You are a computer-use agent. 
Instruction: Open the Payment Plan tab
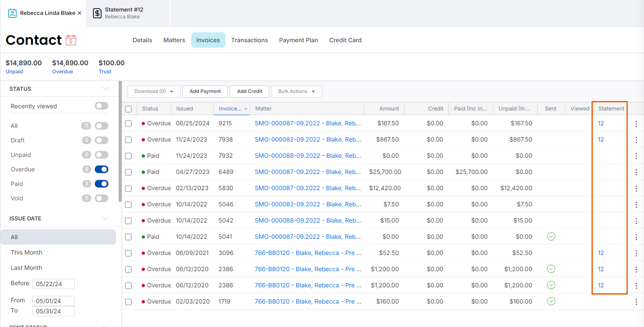tap(298, 40)
